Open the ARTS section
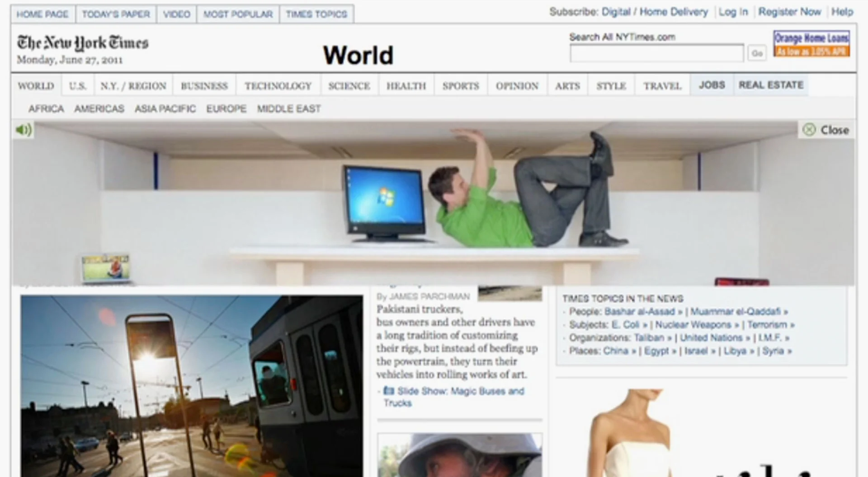 click(567, 86)
